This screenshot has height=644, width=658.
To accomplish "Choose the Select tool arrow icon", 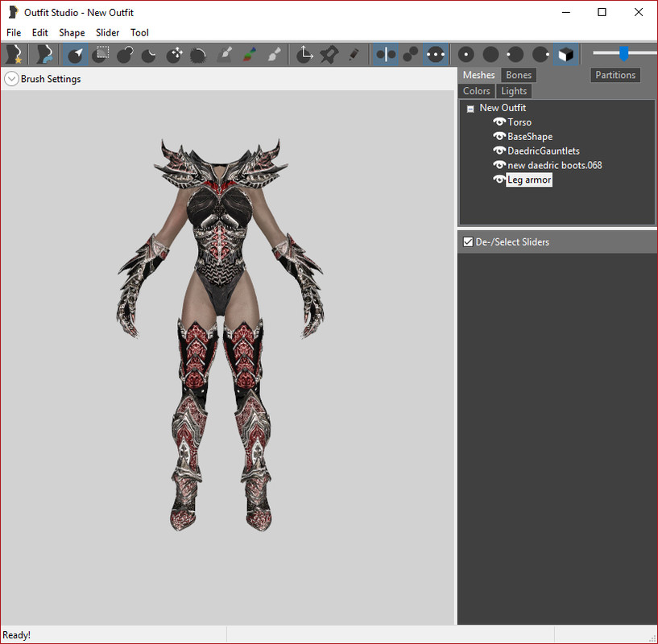I will tap(76, 54).
